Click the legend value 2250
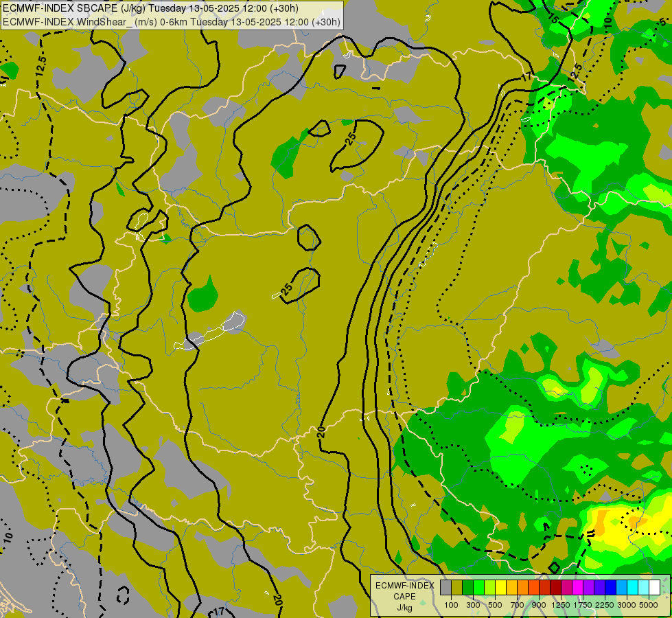This screenshot has height=618, width=672. [x=605, y=605]
